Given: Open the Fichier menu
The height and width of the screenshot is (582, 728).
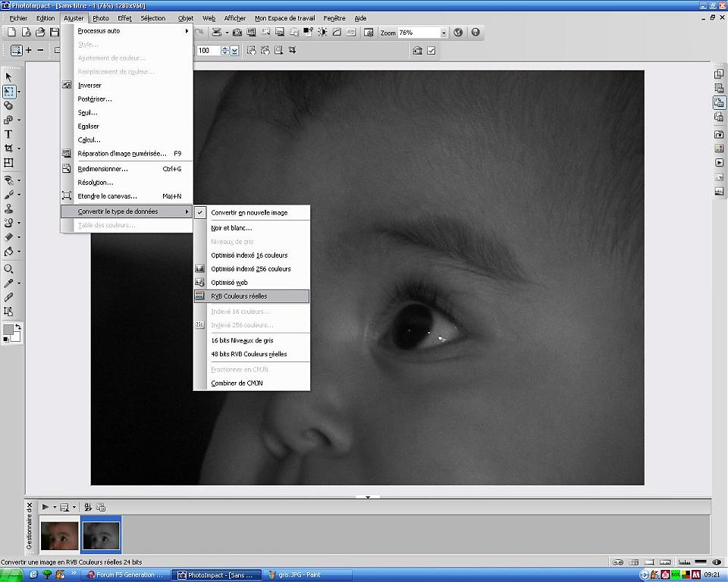Looking at the screenshot, I should 18,18.
